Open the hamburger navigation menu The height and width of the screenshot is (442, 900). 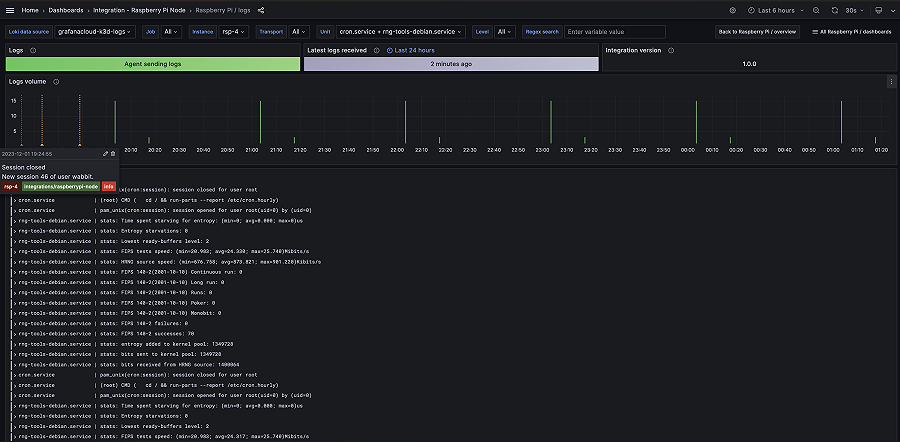point(10,10)
